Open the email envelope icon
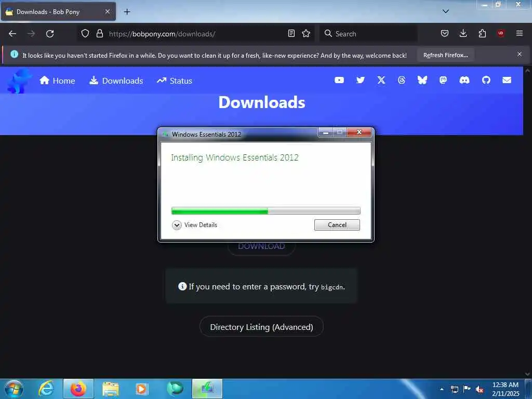 click(x=507, y=80)
